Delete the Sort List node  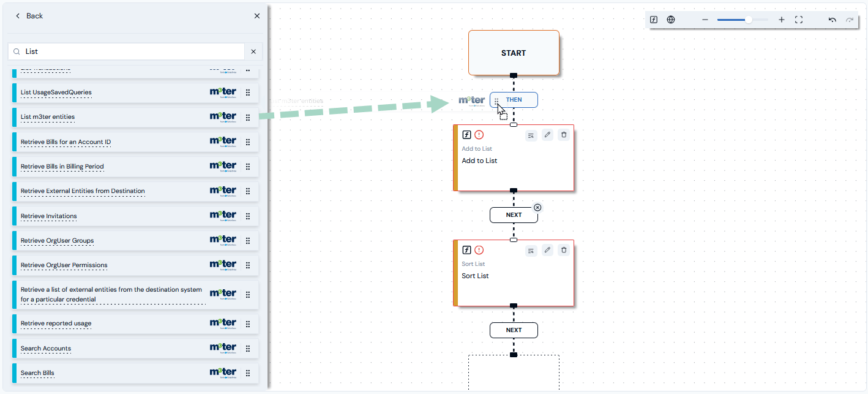tap(564, 250)
